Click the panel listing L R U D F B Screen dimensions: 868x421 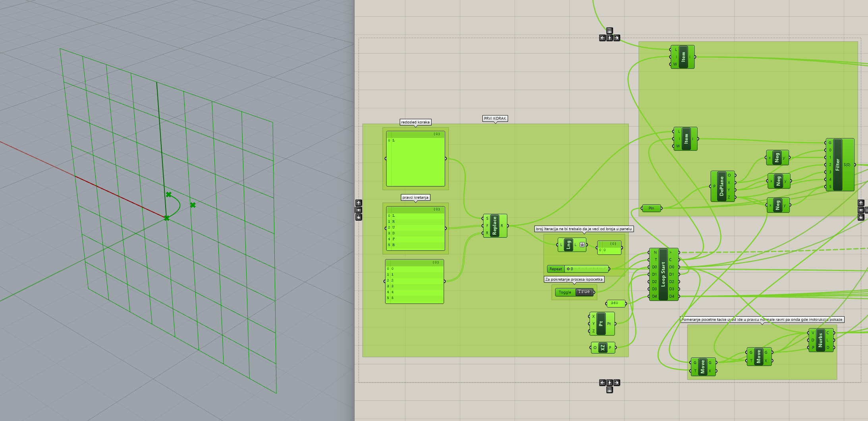tap(415, 230)
